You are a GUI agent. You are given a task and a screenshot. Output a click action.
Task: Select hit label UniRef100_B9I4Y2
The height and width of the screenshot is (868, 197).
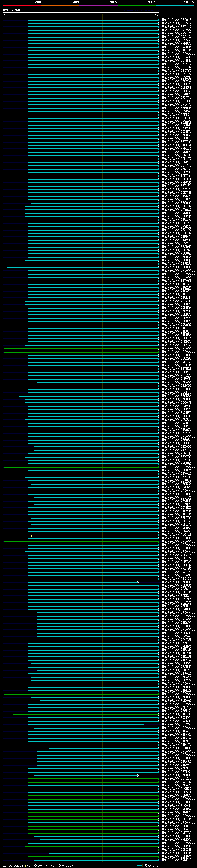pos(176,104)
